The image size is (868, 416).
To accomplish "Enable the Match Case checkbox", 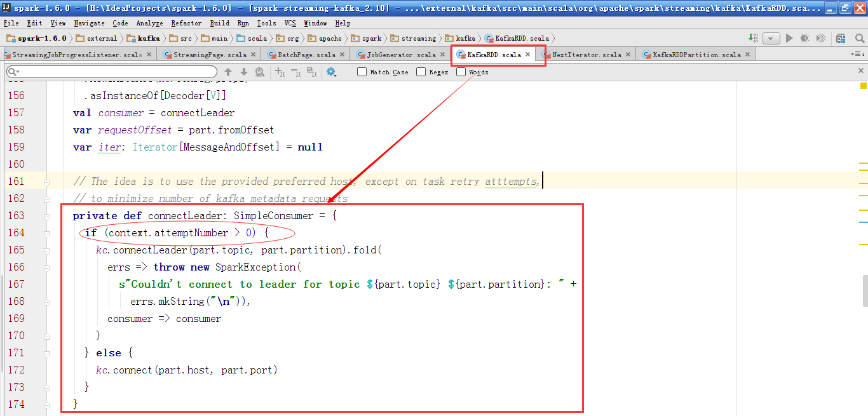I will [x=362, y=72].
